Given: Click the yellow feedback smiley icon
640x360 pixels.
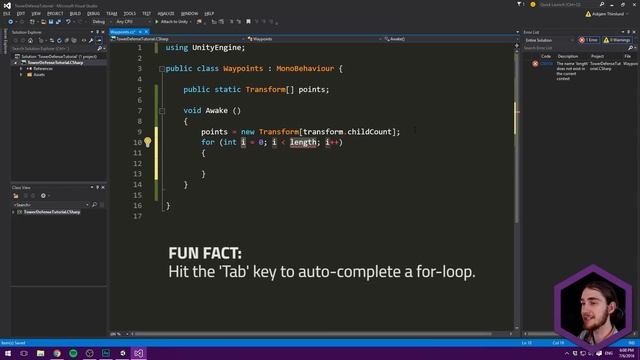Looking at the screenshot, I should pos(533,4).
